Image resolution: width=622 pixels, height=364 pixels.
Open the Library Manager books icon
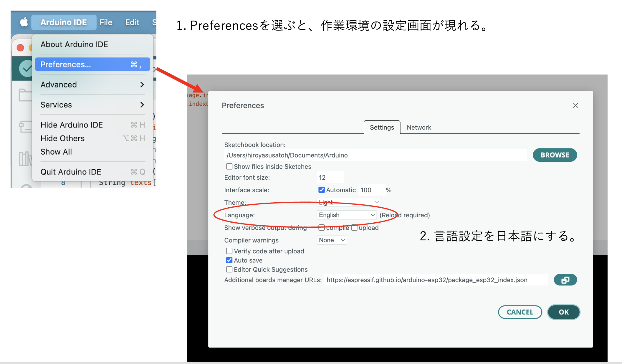(x=25, y=158)
